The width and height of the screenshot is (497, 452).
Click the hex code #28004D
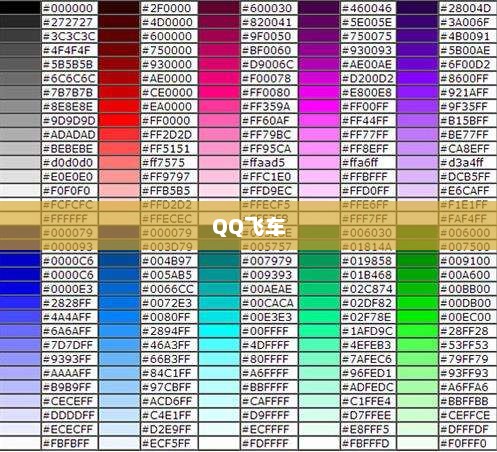coord(466,8)
